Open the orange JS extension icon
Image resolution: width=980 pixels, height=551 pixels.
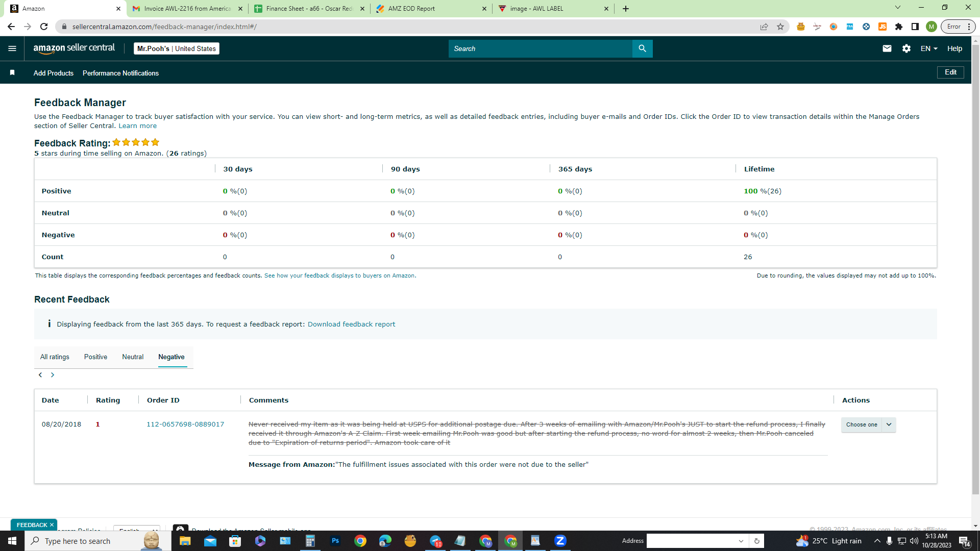point(883,27)
